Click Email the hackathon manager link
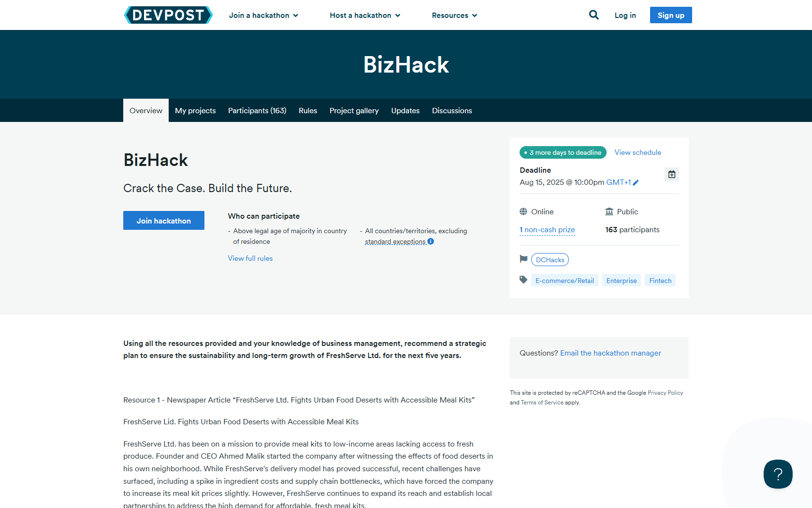The height and width of the screenshot is (508, 812). coord(610,353)
